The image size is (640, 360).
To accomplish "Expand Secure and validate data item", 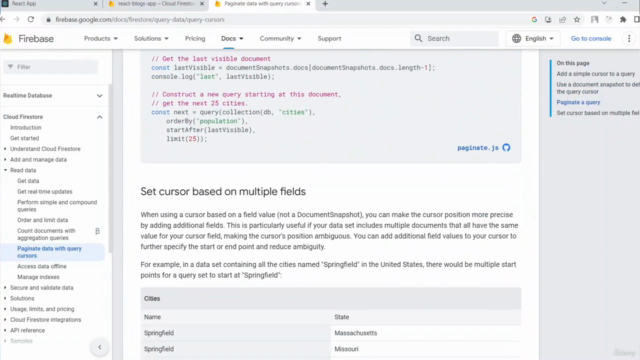I will pos(5,288).
